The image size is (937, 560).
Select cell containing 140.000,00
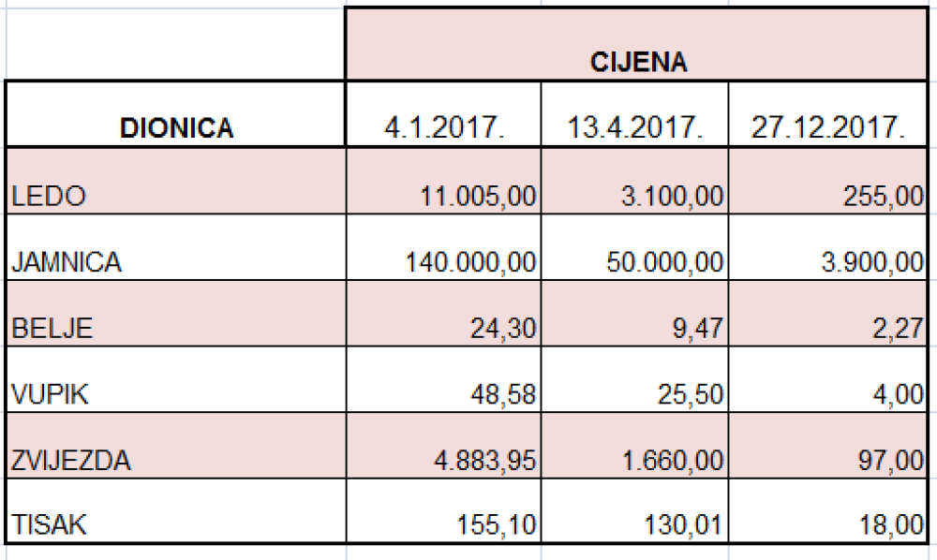pyautogui.click(x=443, y=247)
